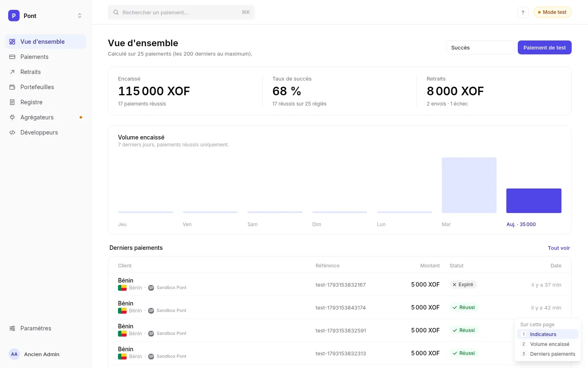Click the Retraits 8 000 XOF value
The height and width of the screenshot is (368, 588).
coord(455,91)
